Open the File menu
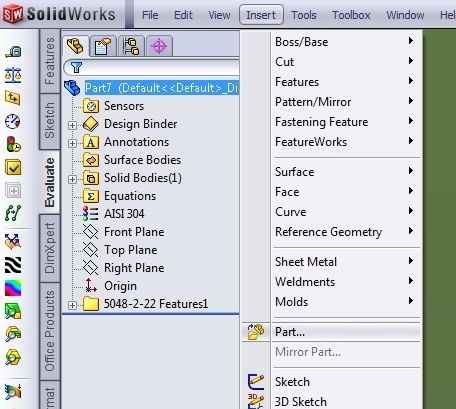 pyautogui.click(x=150, y=15)
